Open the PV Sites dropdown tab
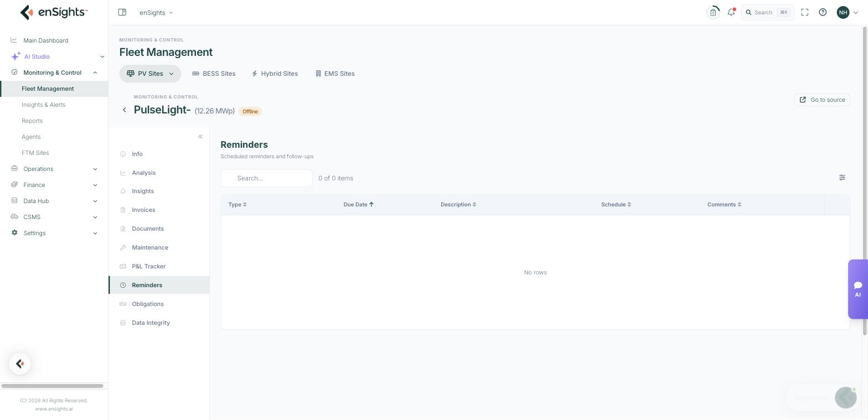 150,74
